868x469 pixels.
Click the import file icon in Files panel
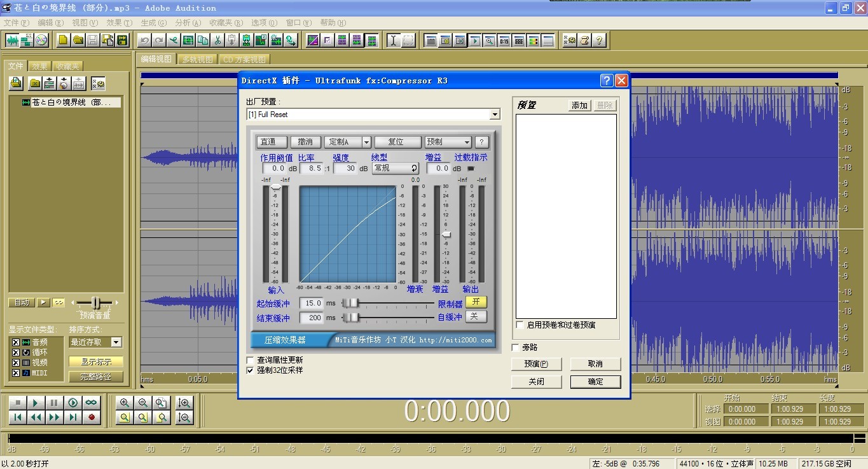coord(16,83)
